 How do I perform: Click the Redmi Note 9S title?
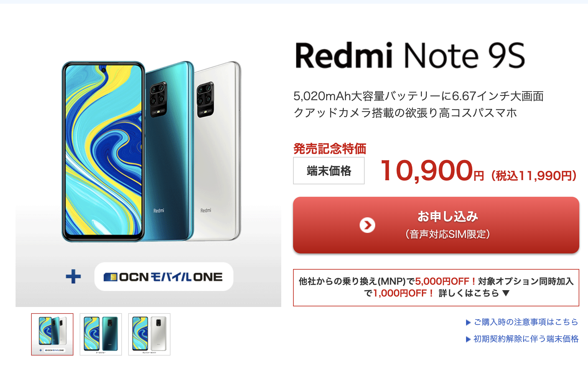[410, 56]
